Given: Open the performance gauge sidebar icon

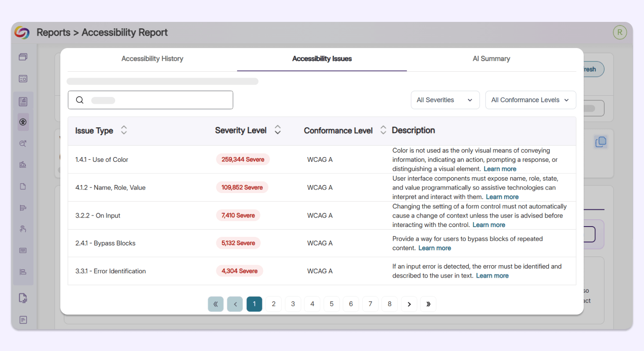Looking at the screenshot, I should click(23, 165).
